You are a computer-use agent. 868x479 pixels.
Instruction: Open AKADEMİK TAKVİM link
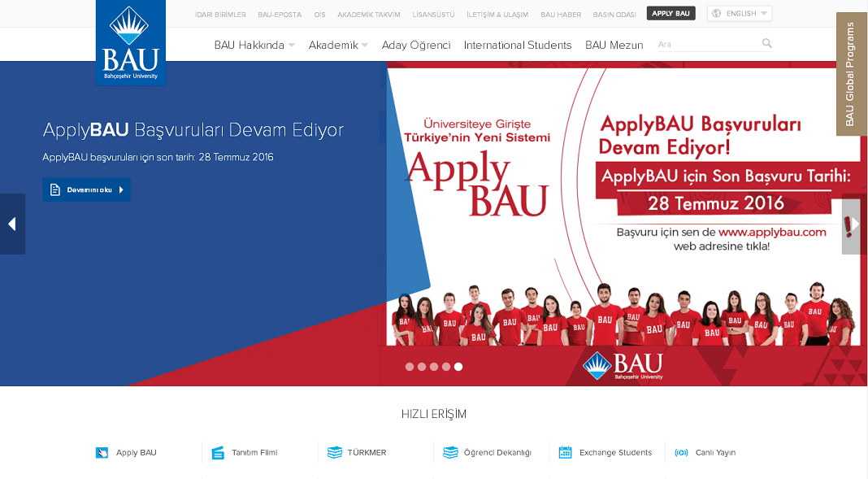[369, 15]
